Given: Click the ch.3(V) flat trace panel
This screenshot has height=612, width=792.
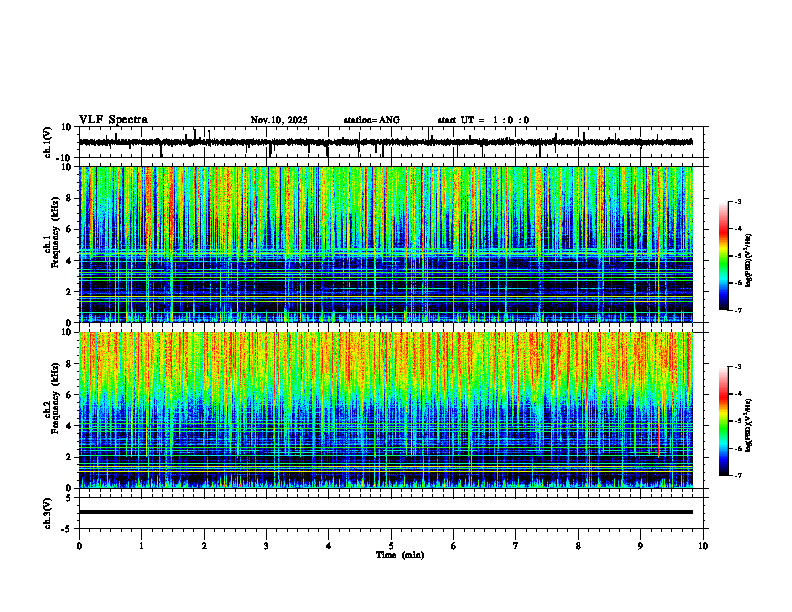Looking at the screenshot, I should click(393, 513).
